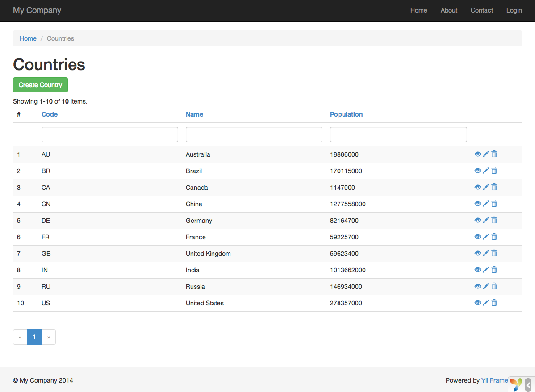Open the About page in navbar
Screen dimensions: 535x392
coord(449,10)
